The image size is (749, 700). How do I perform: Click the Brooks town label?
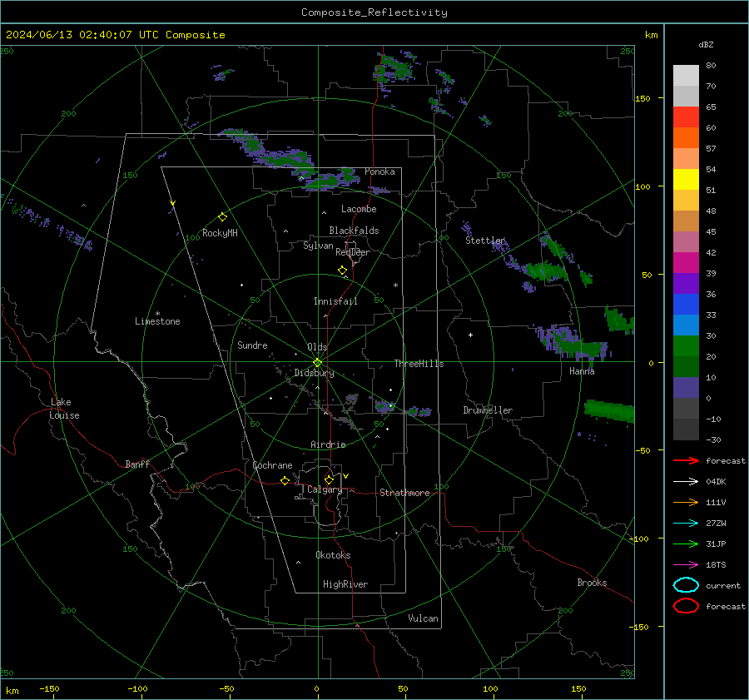[592, 583]
